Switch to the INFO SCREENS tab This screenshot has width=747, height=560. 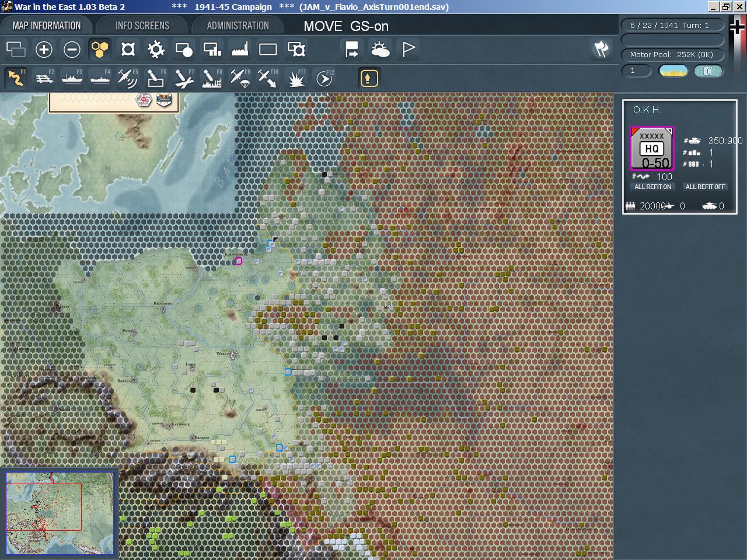coord(142,26)
